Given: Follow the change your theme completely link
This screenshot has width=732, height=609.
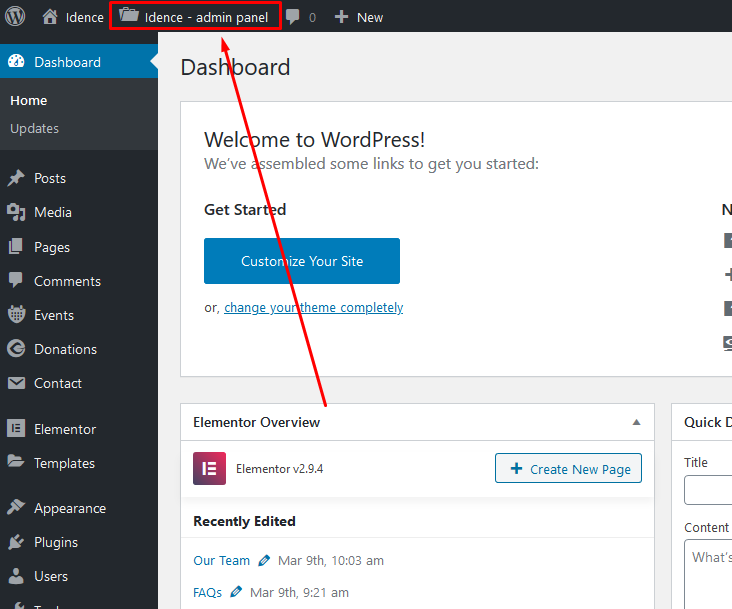Looking at the screenshot, I should click(x=313, y=308).
